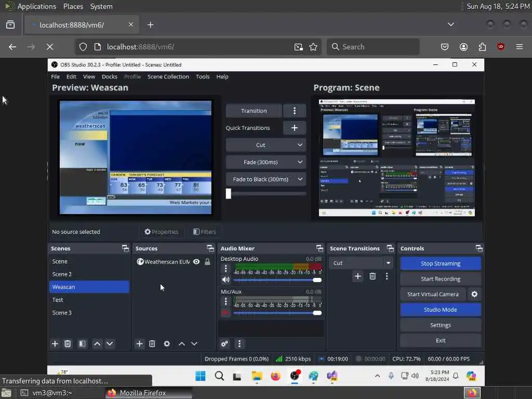This screenshot has width=532, height=399.
Task: Open Transition button three-dot options
Action: [295, 111]
